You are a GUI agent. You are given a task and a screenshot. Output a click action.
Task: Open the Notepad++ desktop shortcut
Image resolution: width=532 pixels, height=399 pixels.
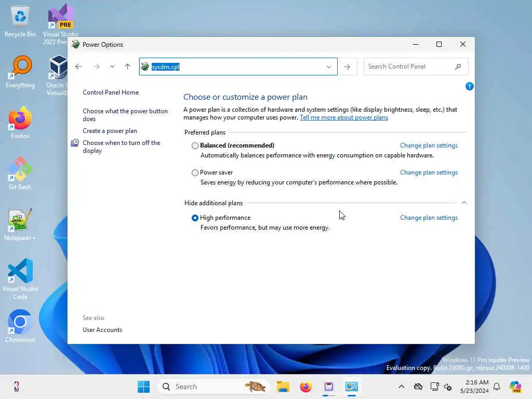click(x=20, y=224)
